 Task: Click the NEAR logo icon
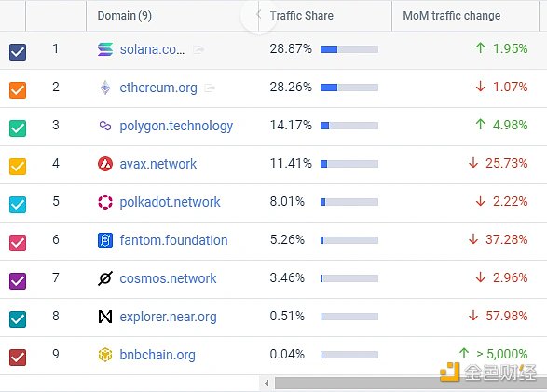pyautogui.click(x=105, y=317)
